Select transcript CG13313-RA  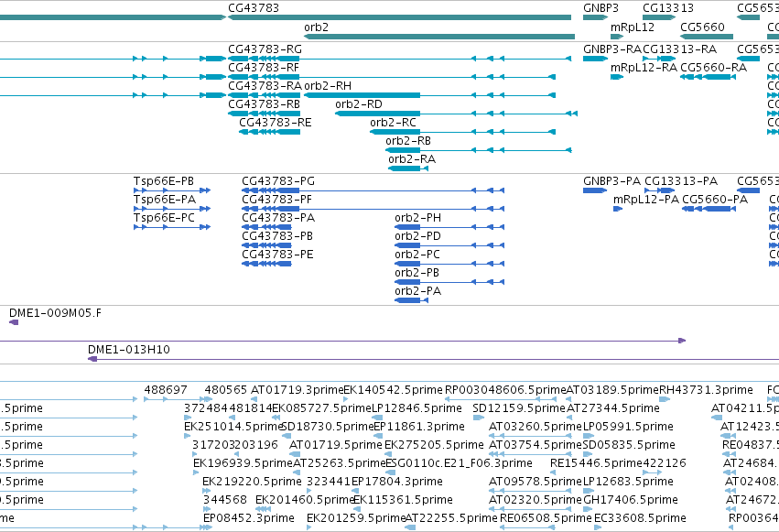pos(679,49)
